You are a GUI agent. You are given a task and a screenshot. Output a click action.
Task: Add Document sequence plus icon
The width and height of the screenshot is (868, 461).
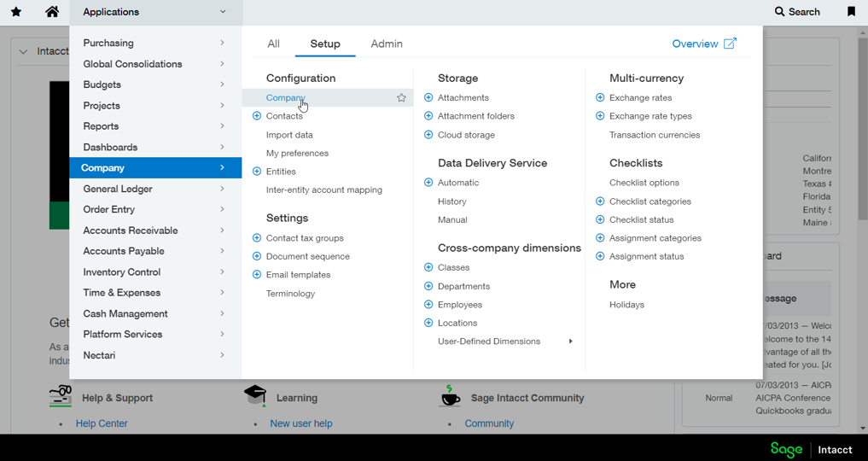(x=256, y=256)
